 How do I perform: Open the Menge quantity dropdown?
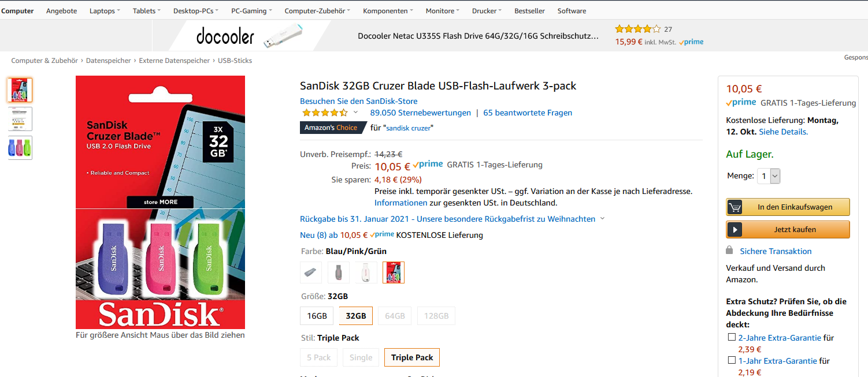pyautogui.click(x=769, y=176)
